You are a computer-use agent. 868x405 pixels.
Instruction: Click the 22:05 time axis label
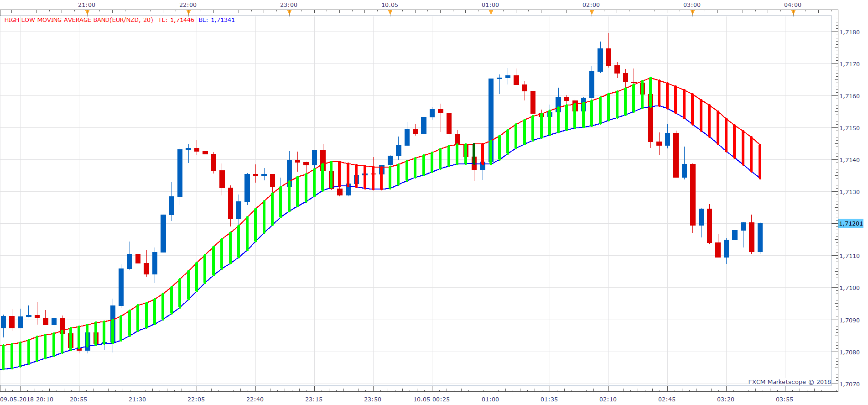coord(196,400)
